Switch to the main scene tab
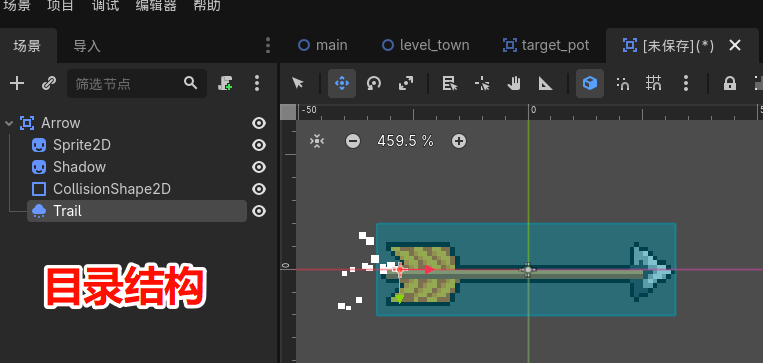 [x=323, y=45]
